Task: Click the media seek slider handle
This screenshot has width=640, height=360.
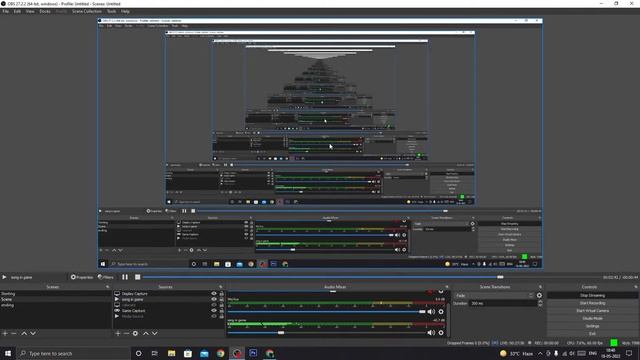Action: (500, 277)
